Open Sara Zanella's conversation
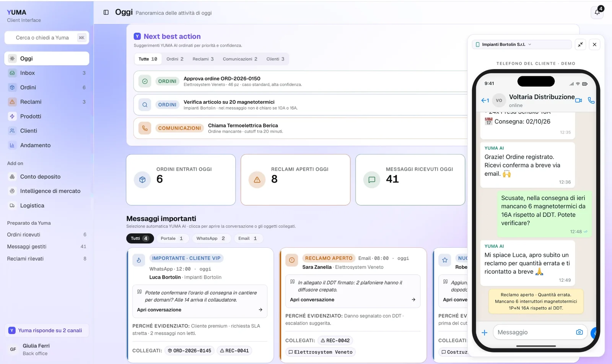This screenshot has width=612, height=364. pos(353,300)
